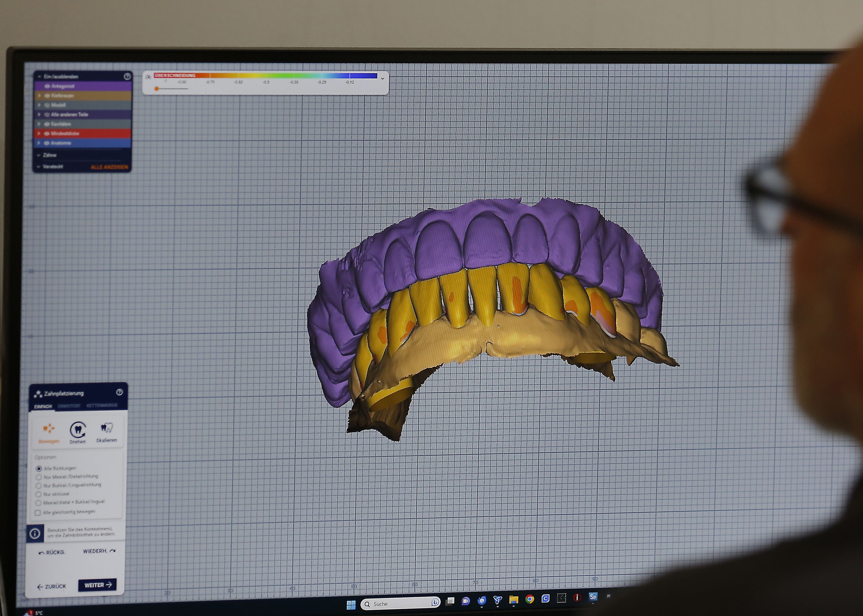Open help for the Zahnplatzierung panel
Viewport: 863px width, 616px height.
(119, 392)
